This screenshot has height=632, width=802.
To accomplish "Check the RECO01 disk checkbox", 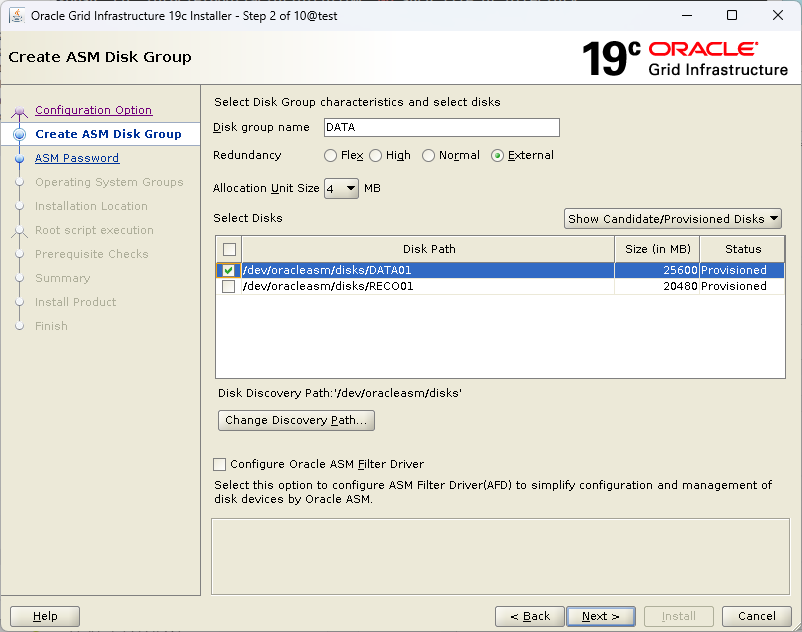I will (229, 286).
